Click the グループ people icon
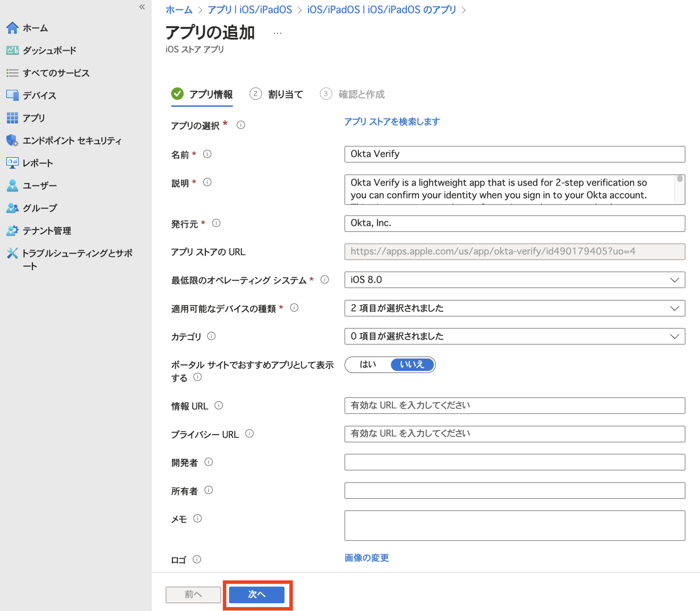Viewport: 700px width, 611px height. (12, 208)
